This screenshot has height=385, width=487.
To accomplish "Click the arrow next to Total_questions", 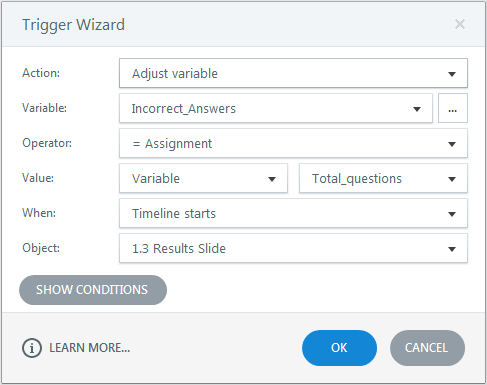I will click(452, 179).
